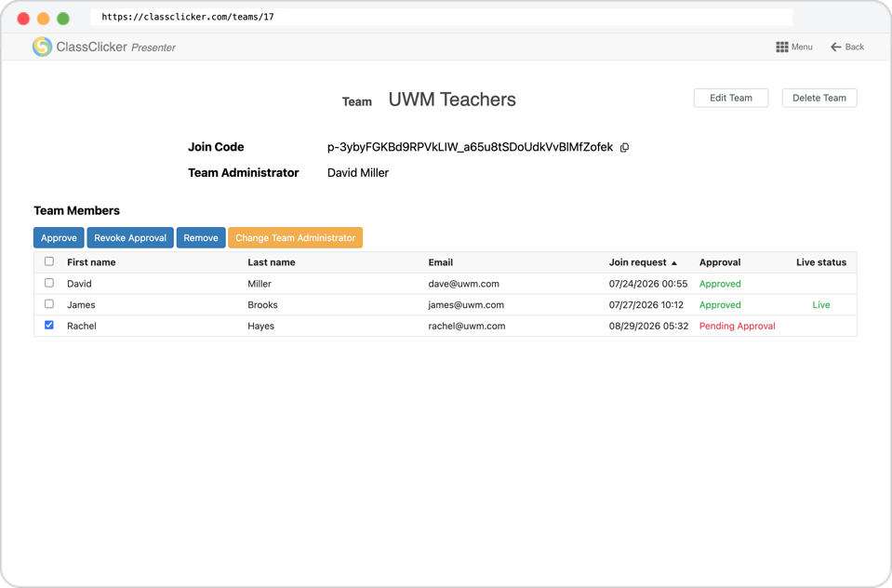
Task: Select email rachel@uwm.com
Action: coord(467,326)
